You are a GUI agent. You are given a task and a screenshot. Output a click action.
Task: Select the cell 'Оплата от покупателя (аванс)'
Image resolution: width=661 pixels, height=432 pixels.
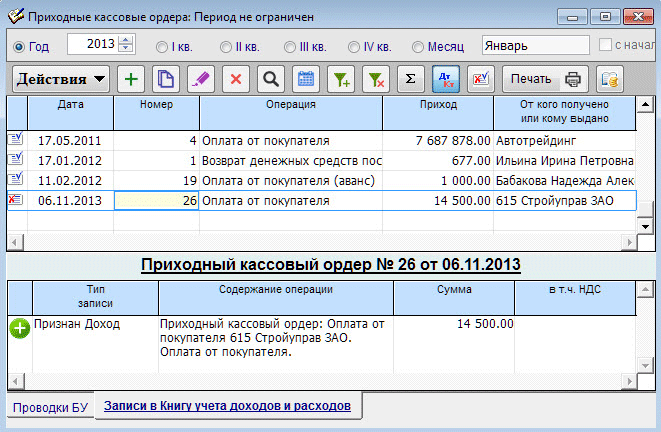click(291, 180)
